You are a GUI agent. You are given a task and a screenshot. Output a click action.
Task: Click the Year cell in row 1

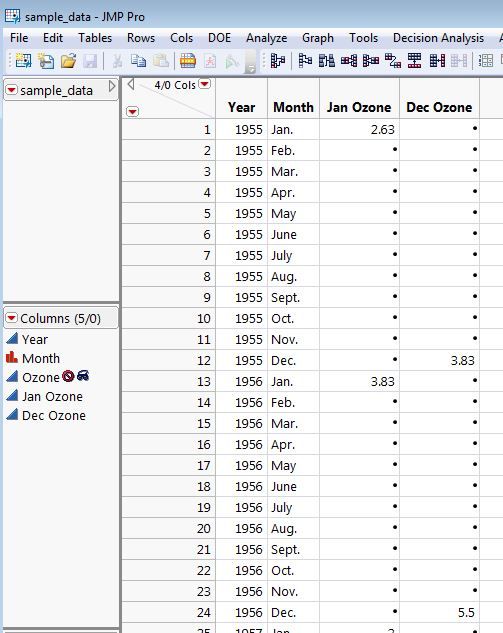click(x=241, y=129)
